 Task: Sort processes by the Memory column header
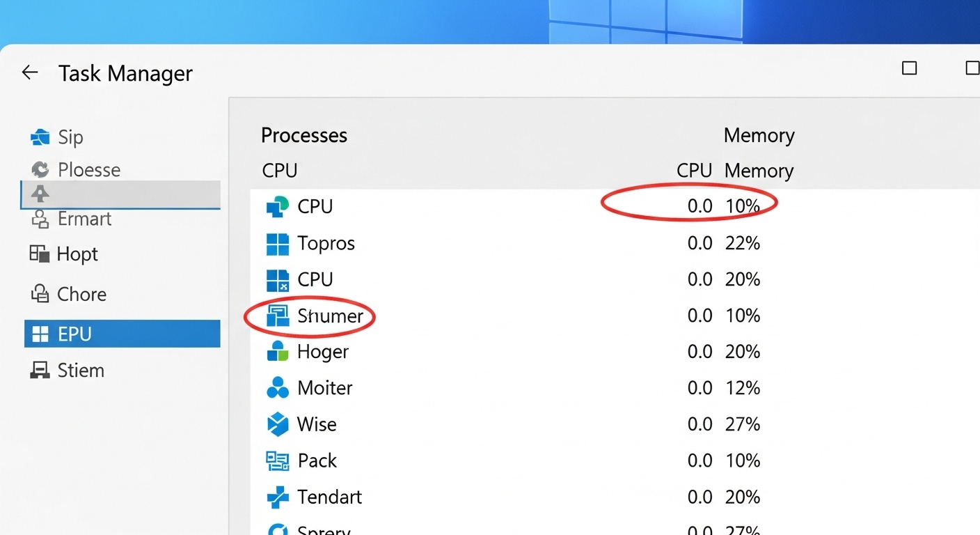tap(759, 170)
